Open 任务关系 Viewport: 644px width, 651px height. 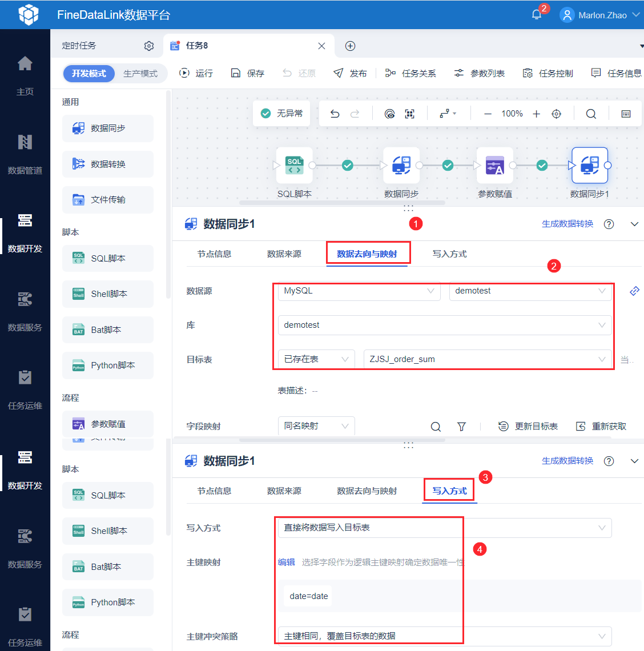point(410,74)
